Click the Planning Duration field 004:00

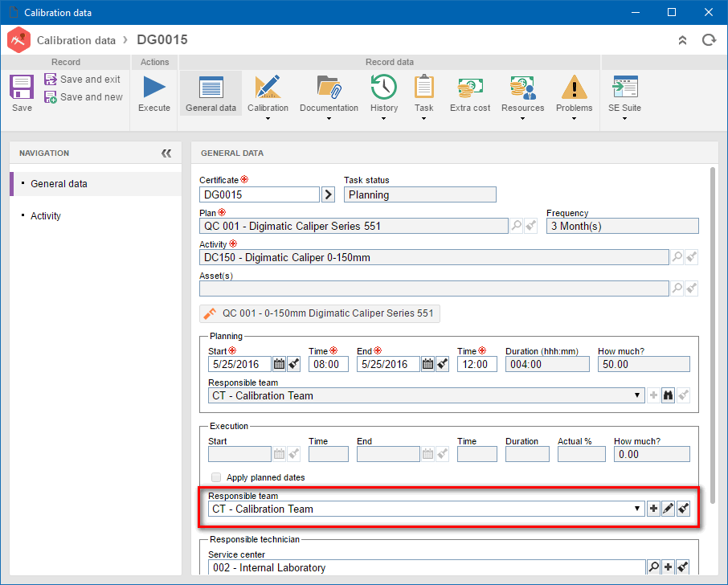coord(547,364)
